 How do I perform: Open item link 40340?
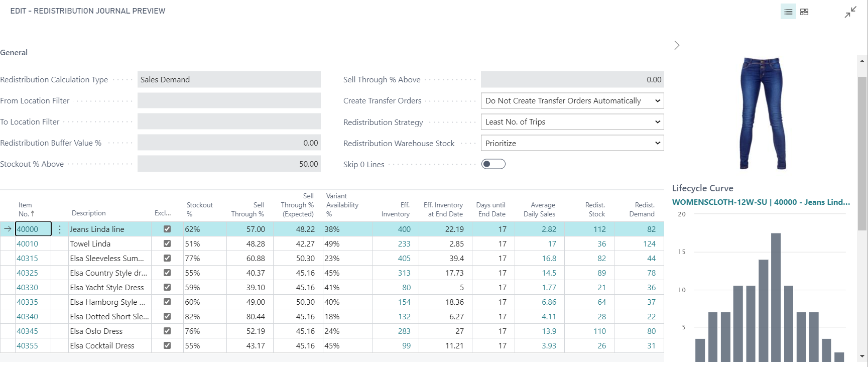tap(27, 317)
